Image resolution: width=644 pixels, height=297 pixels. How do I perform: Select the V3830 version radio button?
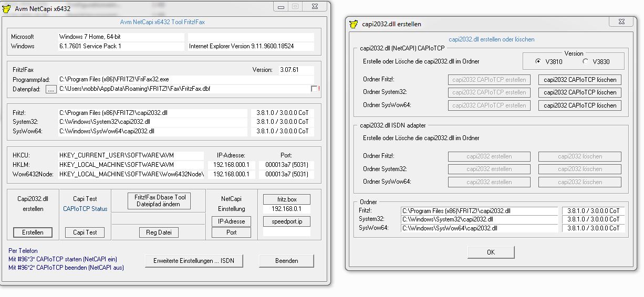[585, 61]
